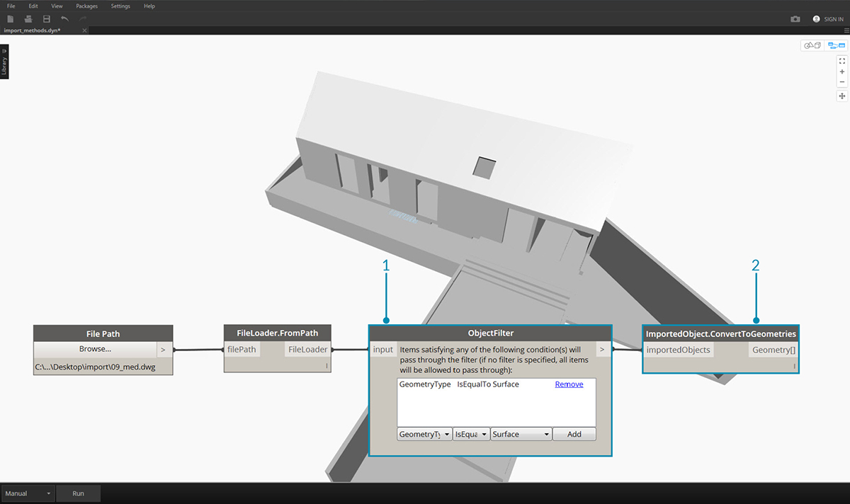Expand the Library side panel

[4, 62]
